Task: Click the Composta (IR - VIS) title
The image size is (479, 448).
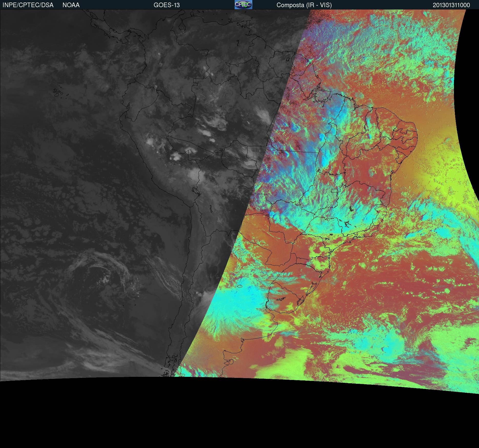Action: [x=304, y=5]
